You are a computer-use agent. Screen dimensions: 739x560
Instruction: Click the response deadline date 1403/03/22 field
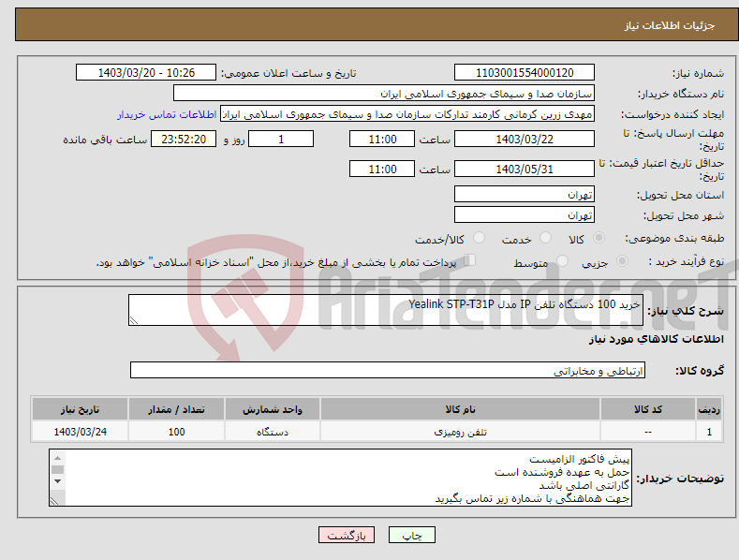coord(525,139)
